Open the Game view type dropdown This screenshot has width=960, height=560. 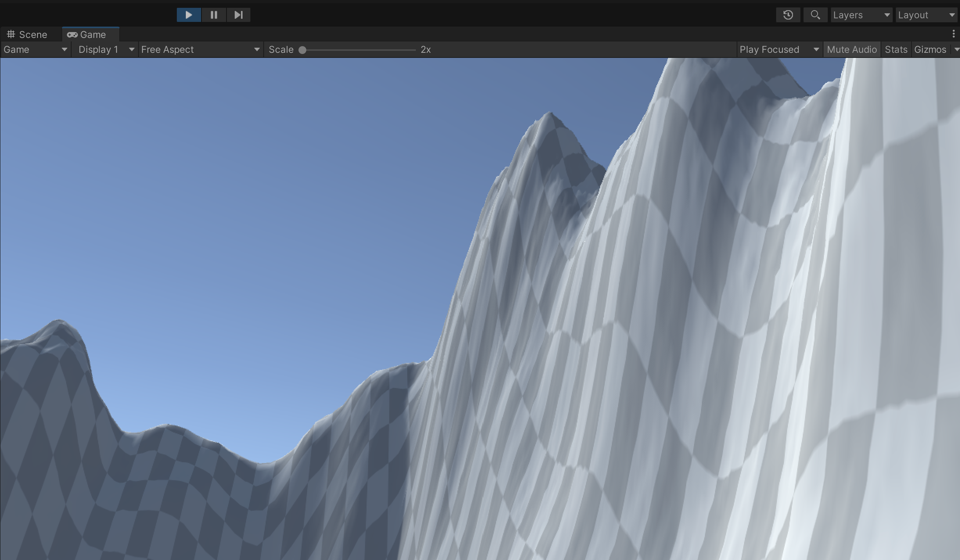[35, 50]
